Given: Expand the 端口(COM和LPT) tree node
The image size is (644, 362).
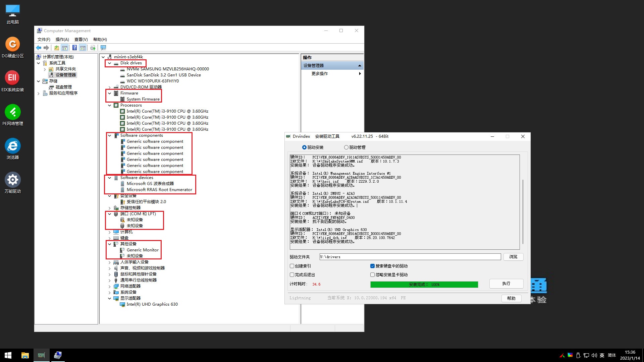Looking at the screenshot, I should [109, 214].
